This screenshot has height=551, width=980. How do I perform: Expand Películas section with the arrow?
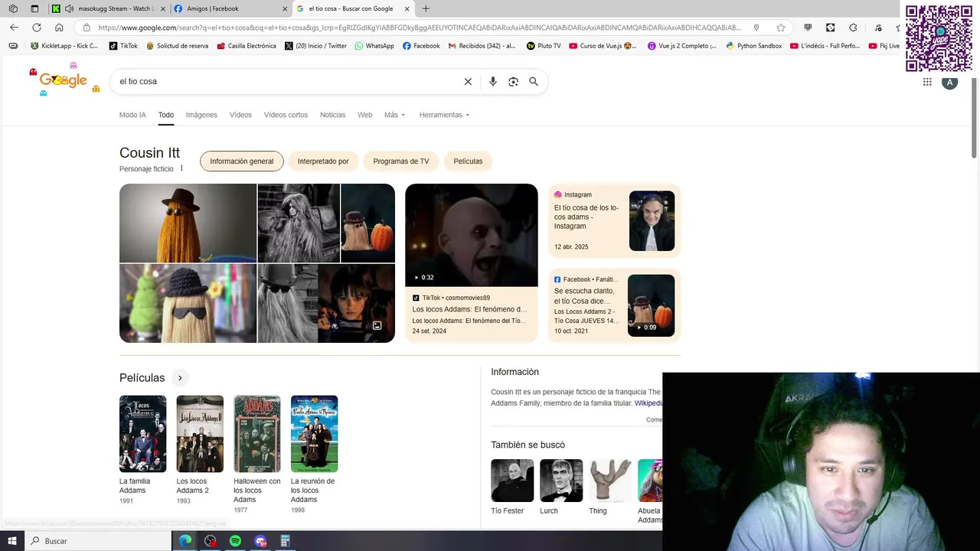(x=180, y=378)
